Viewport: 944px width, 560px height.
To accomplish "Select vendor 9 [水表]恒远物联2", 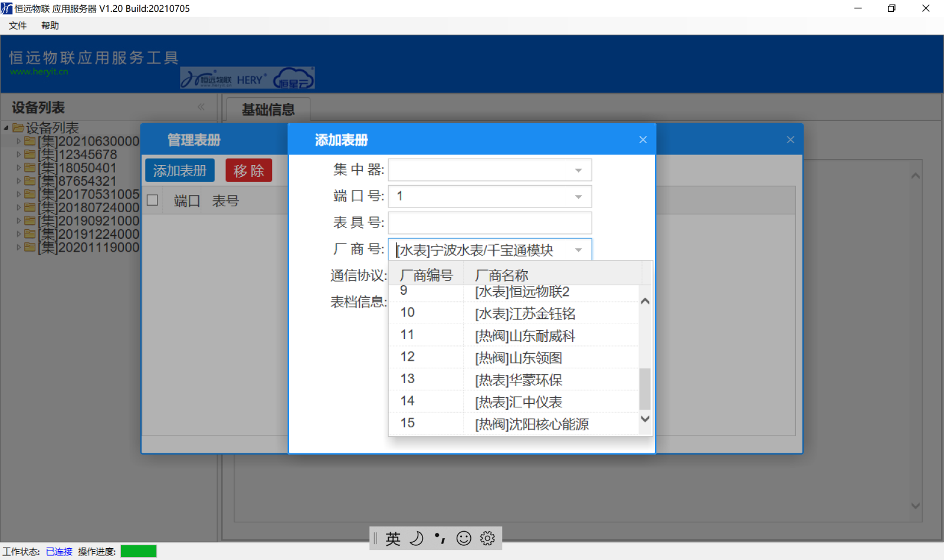I will 513,292.
